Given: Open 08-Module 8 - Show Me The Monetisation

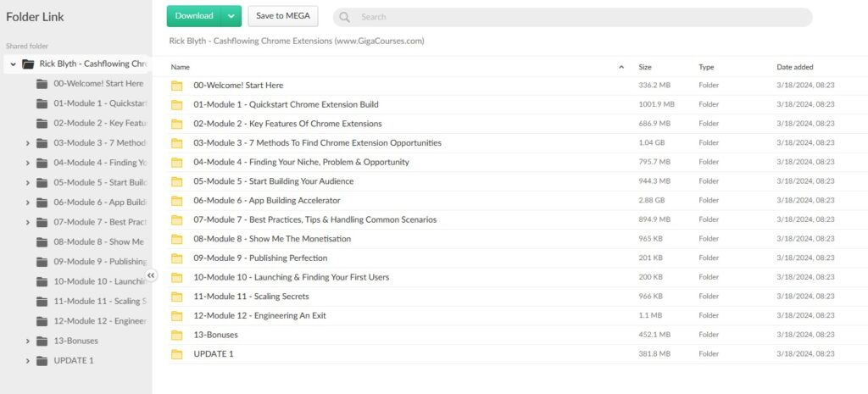Looking at the screenshot, I should 272,239.
